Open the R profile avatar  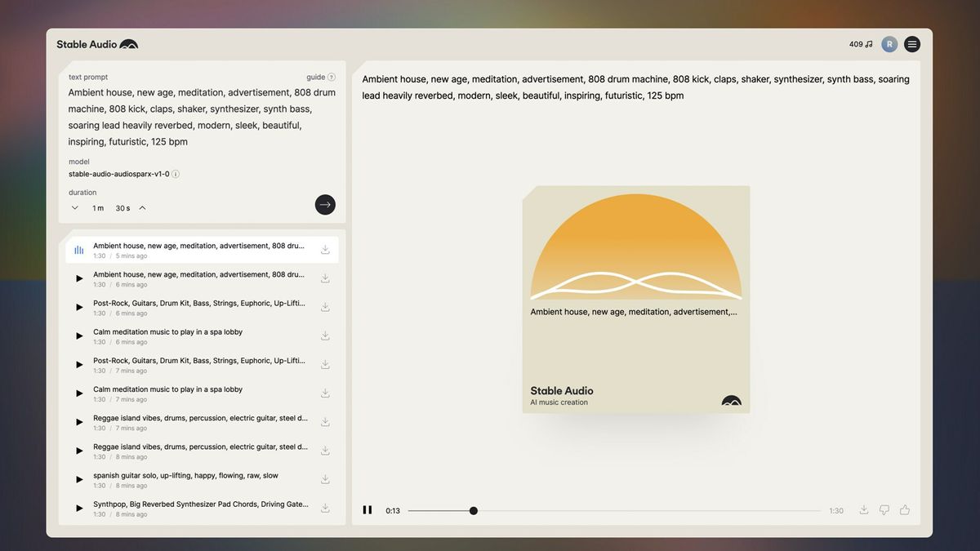click(889, 42)
